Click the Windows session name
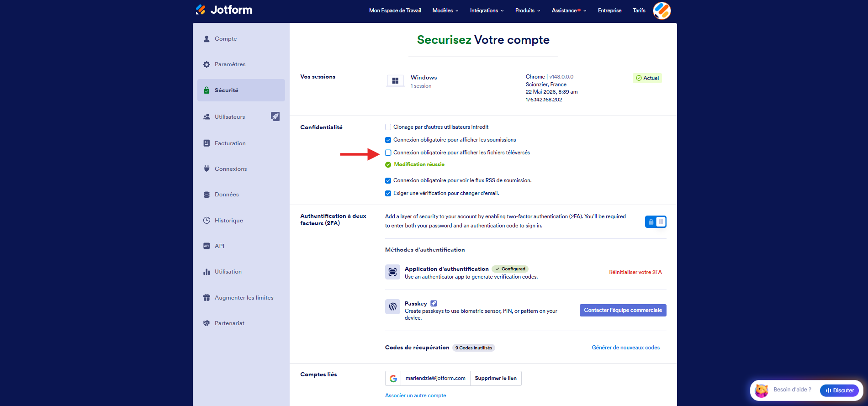Viewport: 868px width, 406px height. [x=423, y=78]
